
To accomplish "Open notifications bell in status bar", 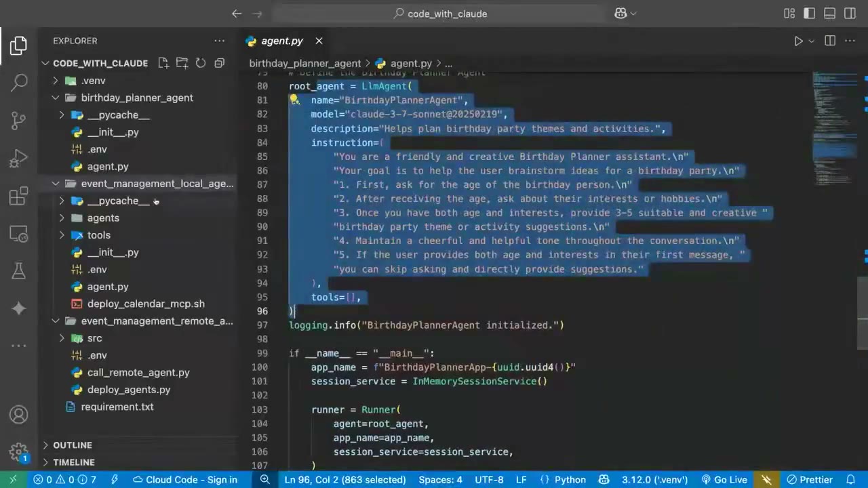I will (x=850, y=480).
